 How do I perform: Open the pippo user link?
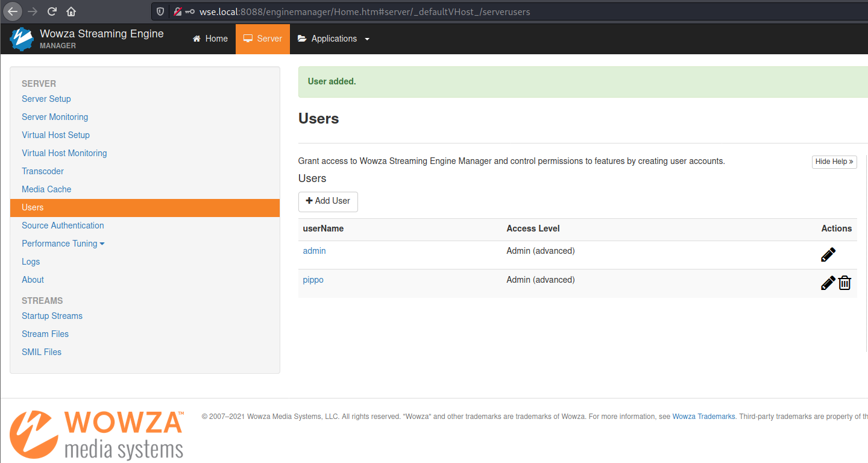[x=313, y=280]
